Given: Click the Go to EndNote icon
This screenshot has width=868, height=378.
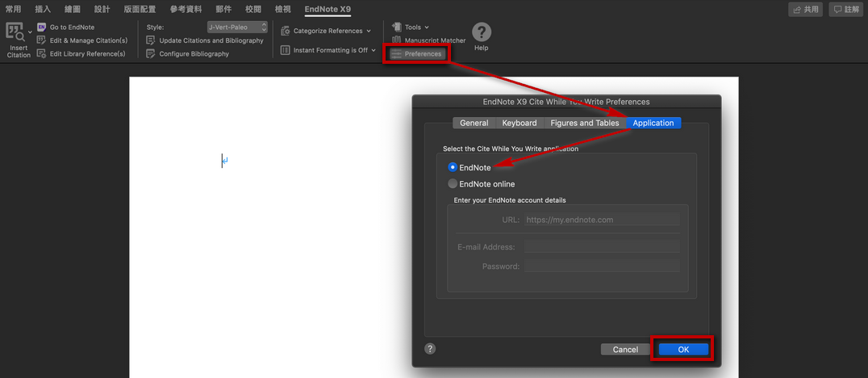Looking at the screenshot, I should coord(41,27).
